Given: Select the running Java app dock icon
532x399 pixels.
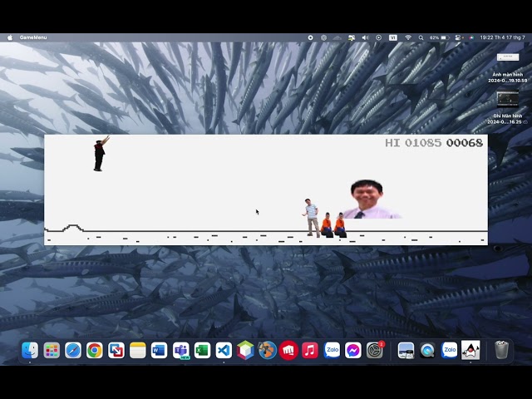Looking at the screenshot, I should click(470, 351).
